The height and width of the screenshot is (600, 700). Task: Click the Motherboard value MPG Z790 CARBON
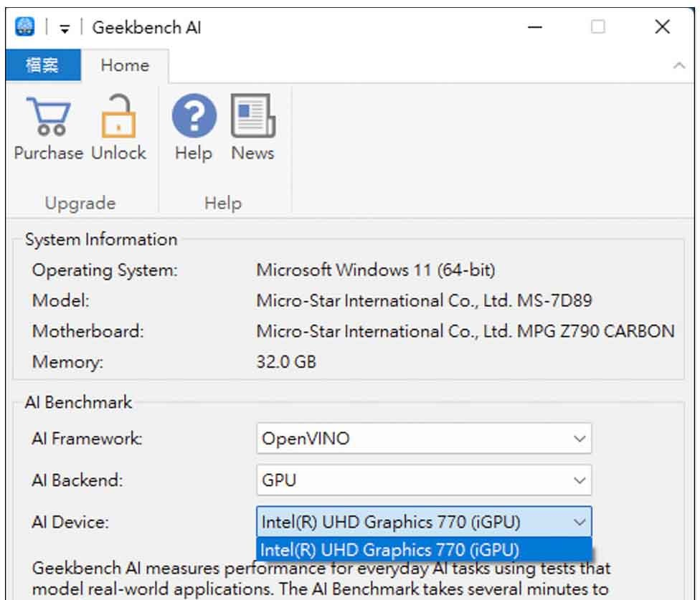tap(465, 331)
